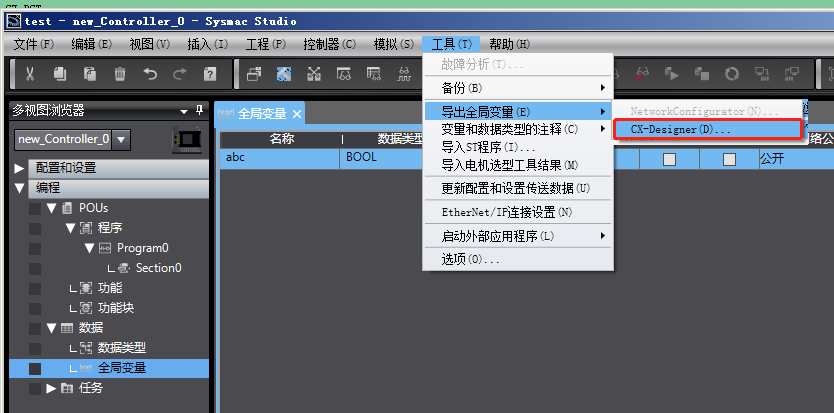Collapse the 程序 tree node

click(70, 228)
